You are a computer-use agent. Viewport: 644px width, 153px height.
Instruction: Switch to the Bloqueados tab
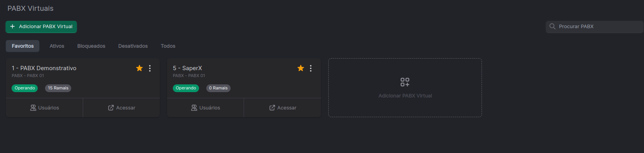click(91, 46)
